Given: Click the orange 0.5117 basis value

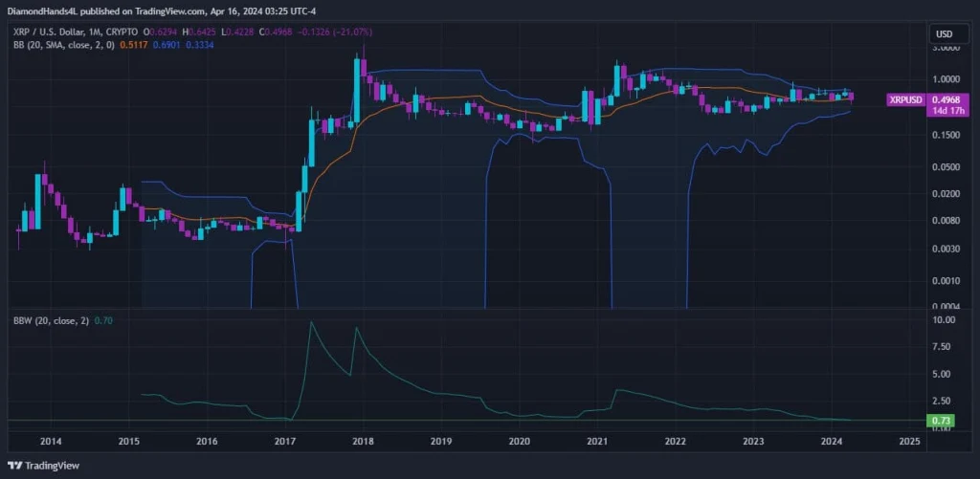Looking at the screenshot, I should 134,46.
